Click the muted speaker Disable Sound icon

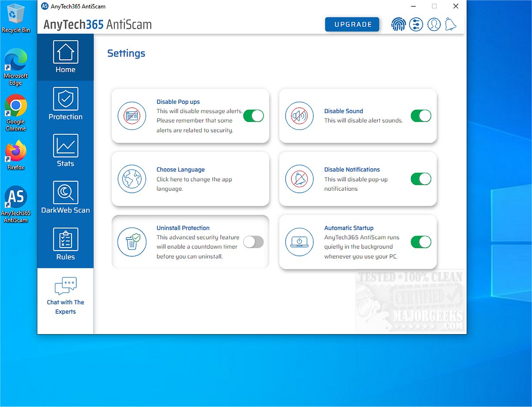299,116
